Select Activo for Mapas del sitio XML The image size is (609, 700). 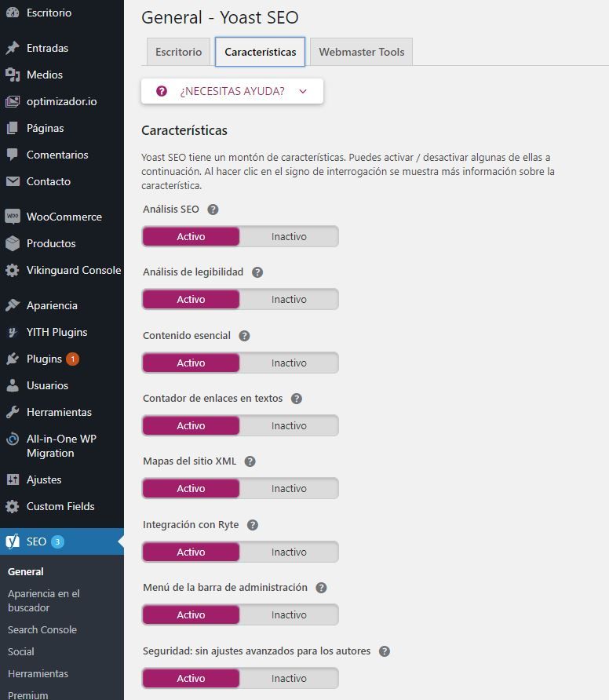(x=191, y=489)
